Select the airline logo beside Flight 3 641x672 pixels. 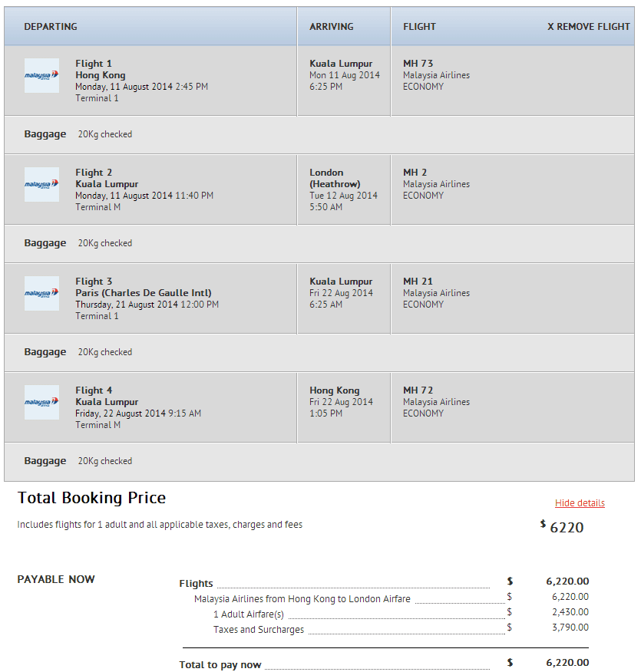tap(41, 293)
